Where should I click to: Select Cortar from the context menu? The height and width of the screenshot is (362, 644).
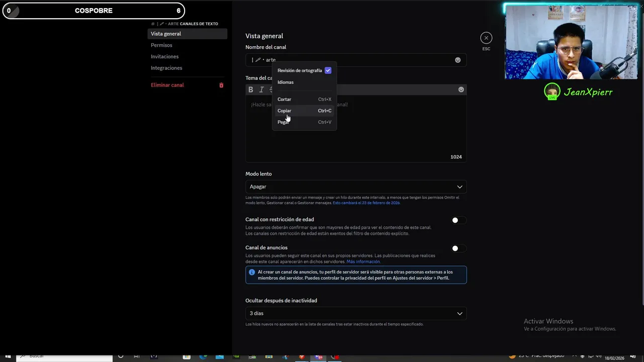(304, 99)
